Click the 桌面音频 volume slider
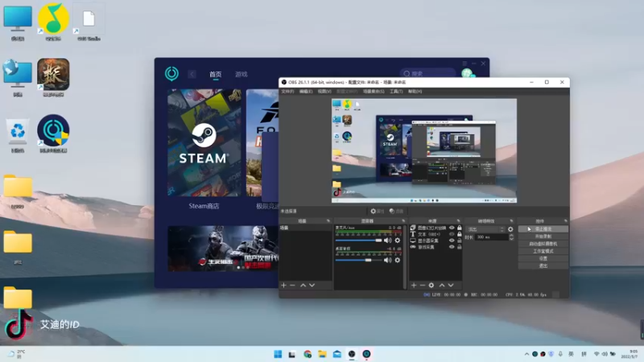Image resolution: width=644 pixels, height=362 pixels. [x=358, y=260]
